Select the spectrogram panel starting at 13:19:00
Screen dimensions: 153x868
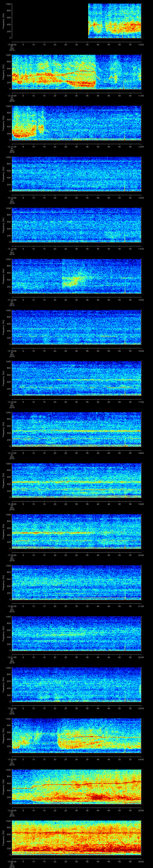pyautogui.click(x=77, y=531)
